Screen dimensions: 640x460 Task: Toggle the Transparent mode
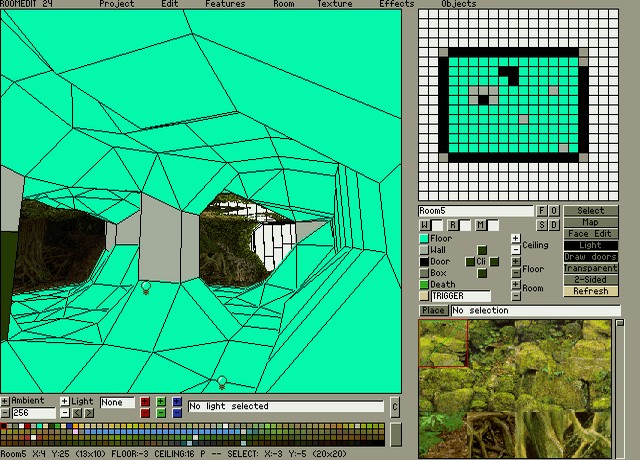click(590, 268)
